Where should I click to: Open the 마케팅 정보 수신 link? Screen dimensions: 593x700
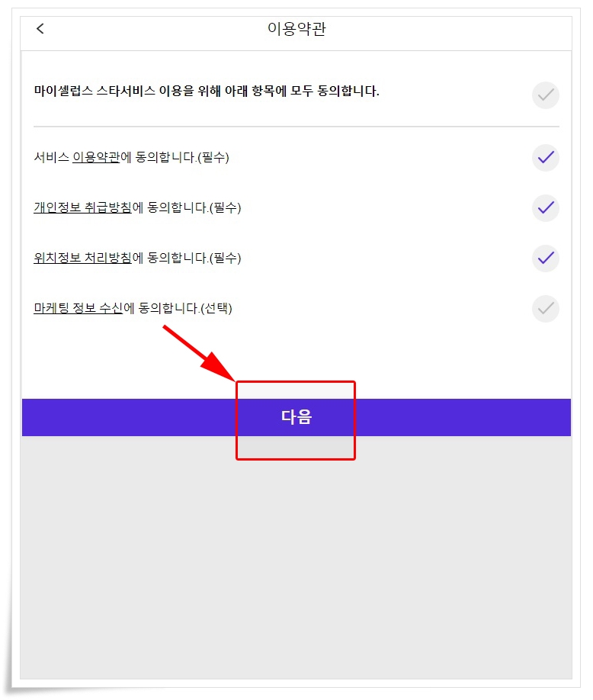[78, 308]
